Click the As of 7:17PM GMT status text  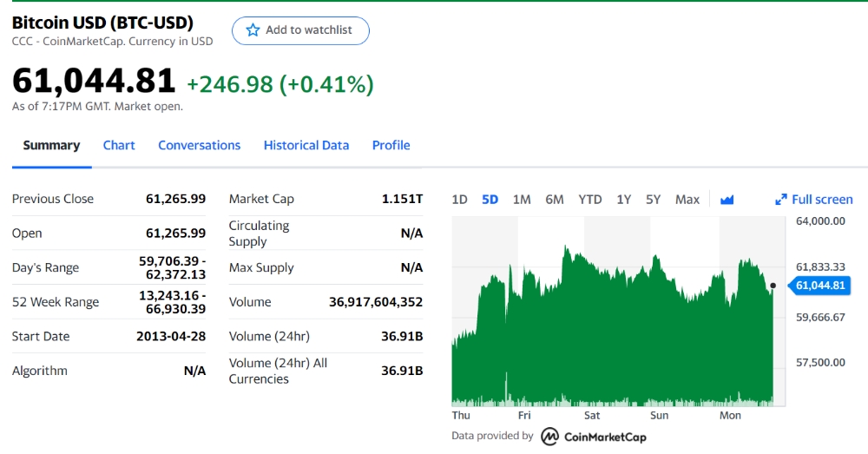(97, 106)
